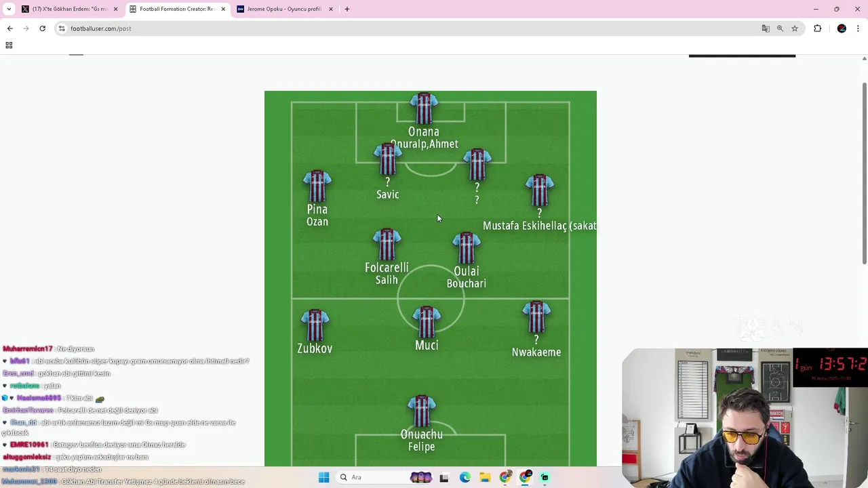Open the zoom magnifier in the address bar
This screenshot has height=488, width=868.
(780, 28)
